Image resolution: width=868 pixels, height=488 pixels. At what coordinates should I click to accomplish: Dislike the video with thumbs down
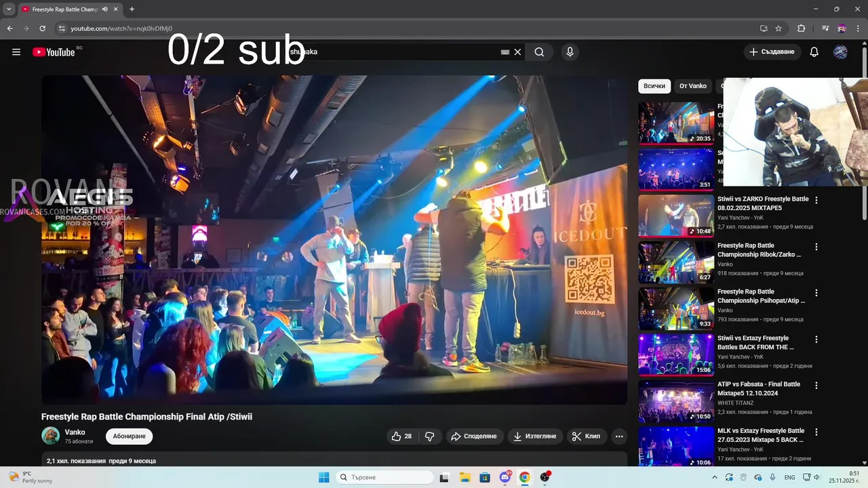(x=430, y=436)
